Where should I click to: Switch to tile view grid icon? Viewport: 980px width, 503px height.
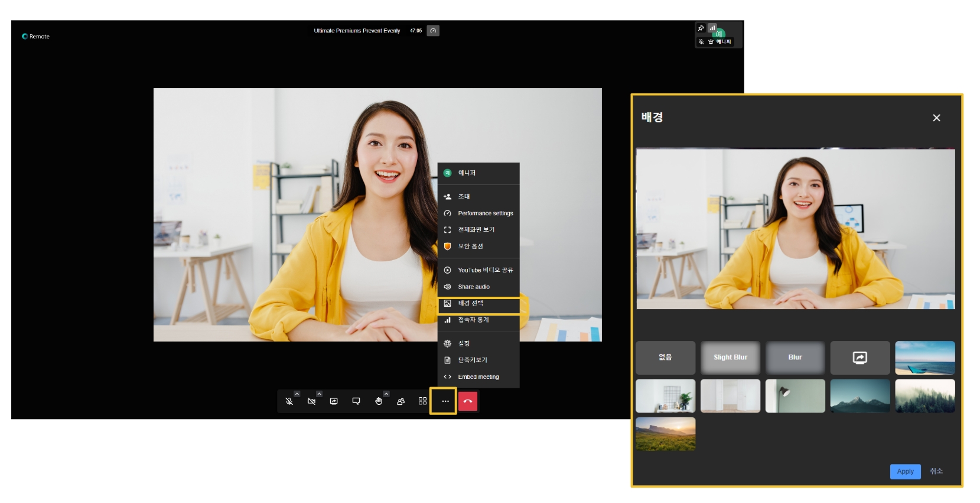422,401
